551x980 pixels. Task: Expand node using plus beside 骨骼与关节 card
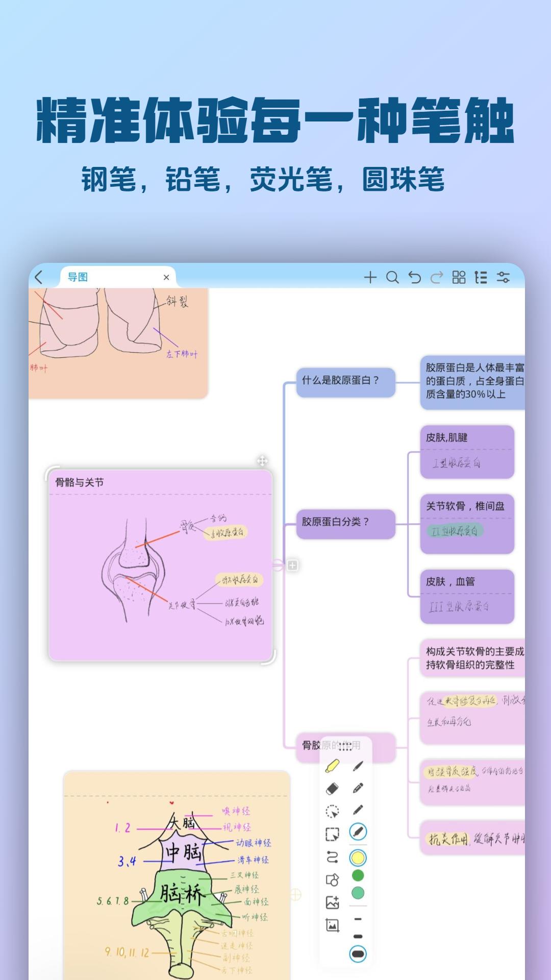pos(292,565)
